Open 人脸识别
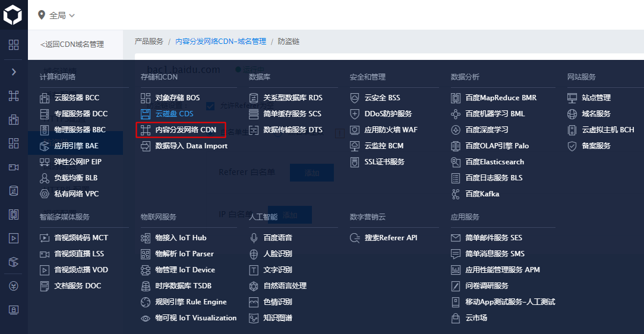This screenshot has width=644, height=334. tap(277, 253)
